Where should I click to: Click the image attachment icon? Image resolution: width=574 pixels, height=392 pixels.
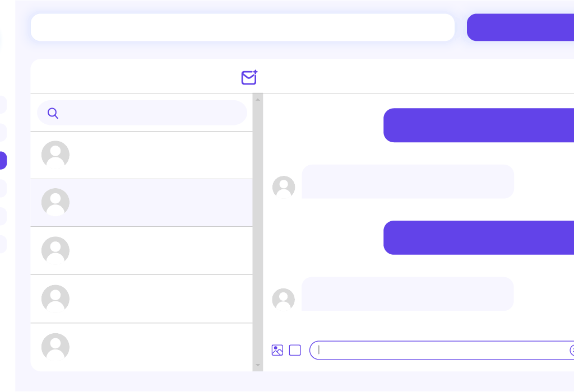(277, 351)
